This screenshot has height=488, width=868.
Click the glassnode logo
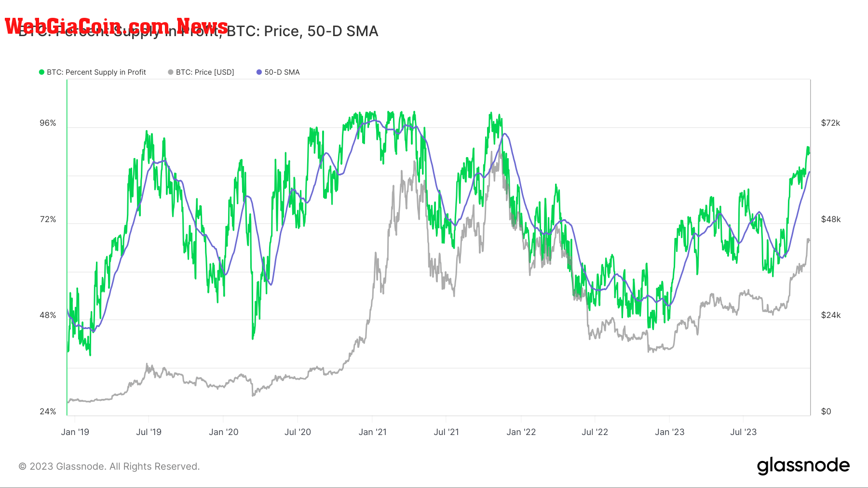(x=803, y=466)
